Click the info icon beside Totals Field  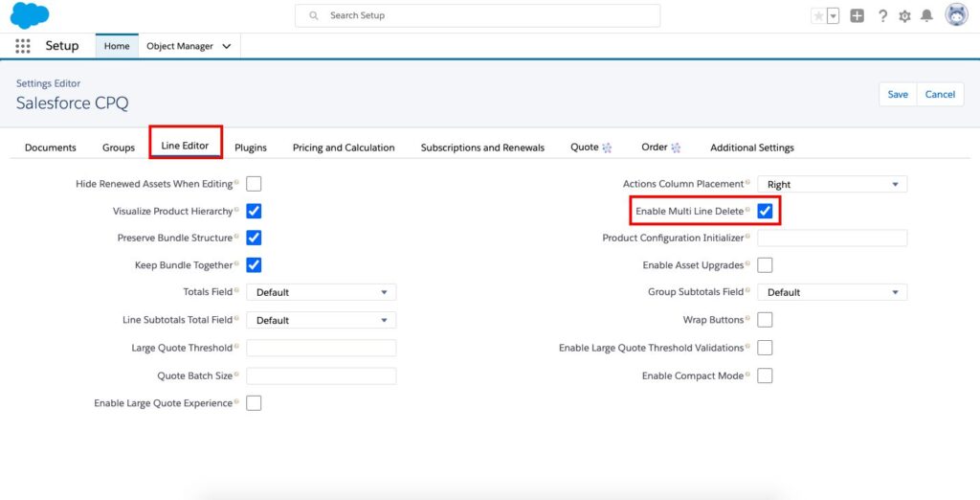pyautogui.click(x=236, y=291)
